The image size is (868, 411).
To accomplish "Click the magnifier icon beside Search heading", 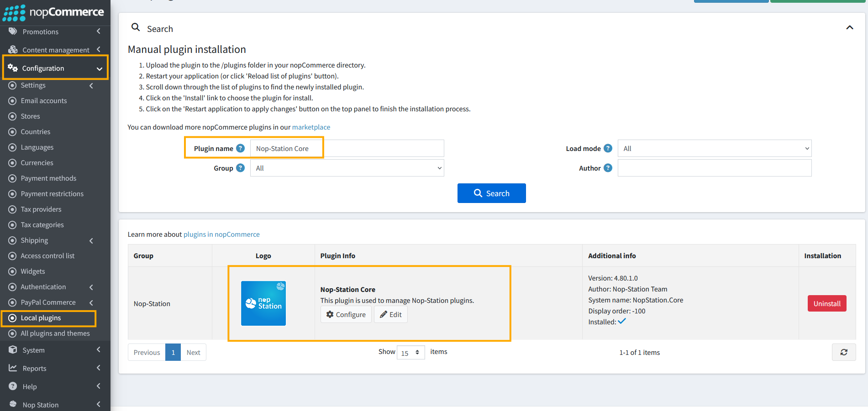I will pos(136,27).
